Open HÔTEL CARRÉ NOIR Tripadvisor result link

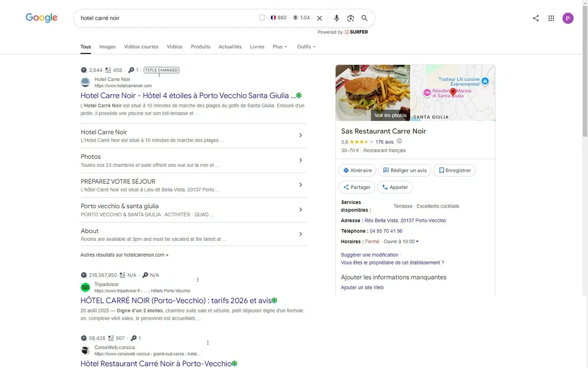click(x=176, y=300)
